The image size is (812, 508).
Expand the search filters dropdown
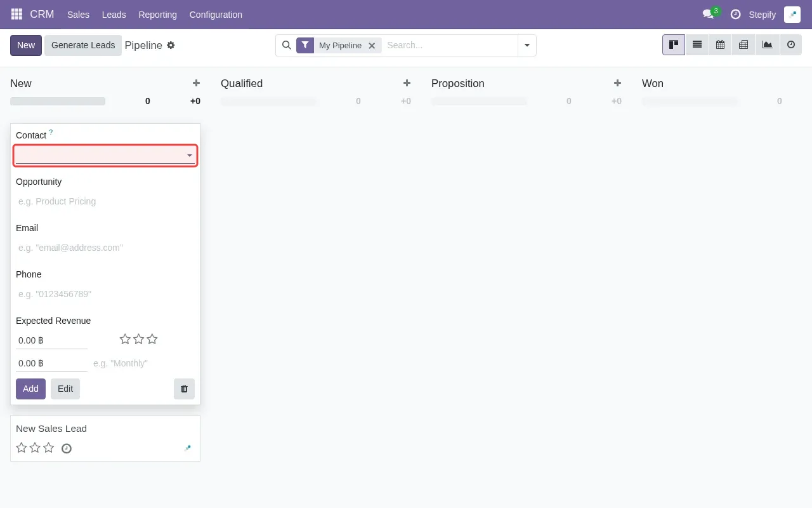(x=527, y=45)
